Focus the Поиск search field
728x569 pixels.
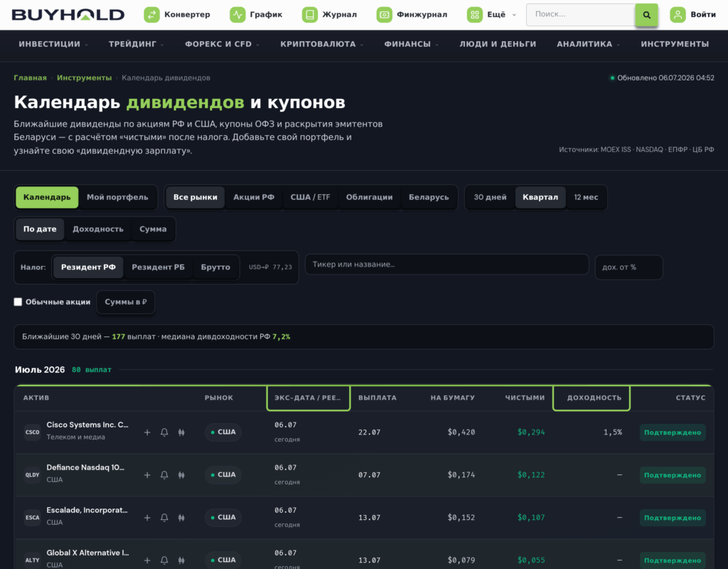(581, 15)
